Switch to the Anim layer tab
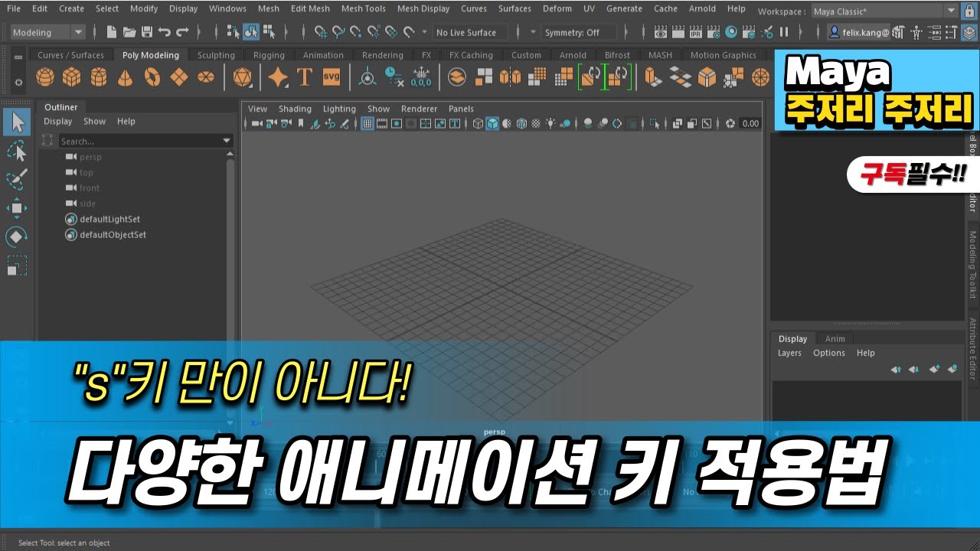This screenshot has height=551, width=980. [x=835, y=339]
